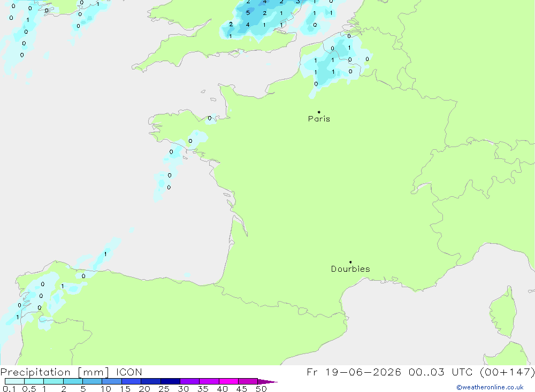Click the Paris location dot marker

pyautogui.click(x=319, y=112)
